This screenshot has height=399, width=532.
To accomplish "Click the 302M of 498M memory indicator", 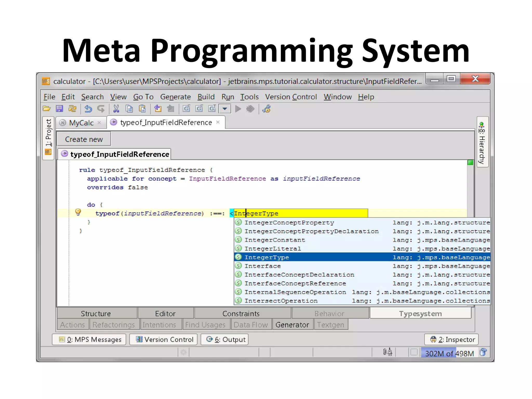I will click(x=449, y=353).
